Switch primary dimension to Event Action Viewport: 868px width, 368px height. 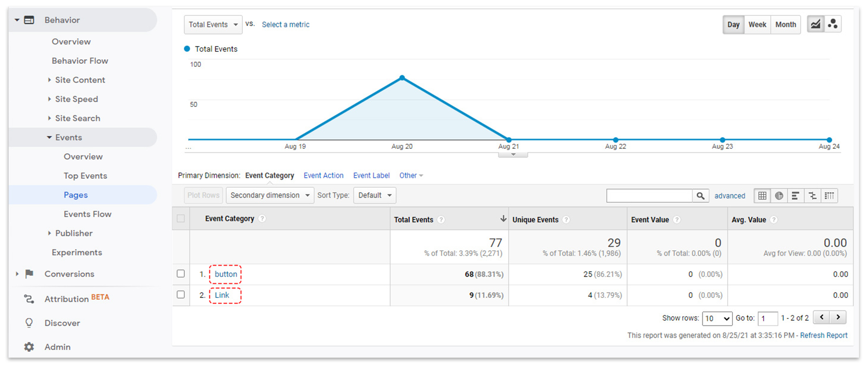(x=323, y=176)
